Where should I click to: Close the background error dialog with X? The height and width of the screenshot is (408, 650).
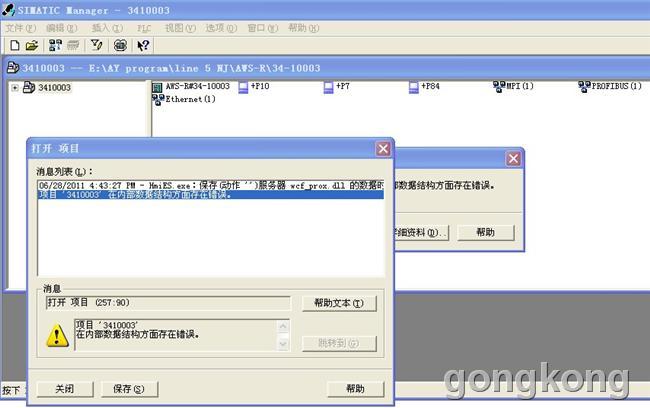513,158
